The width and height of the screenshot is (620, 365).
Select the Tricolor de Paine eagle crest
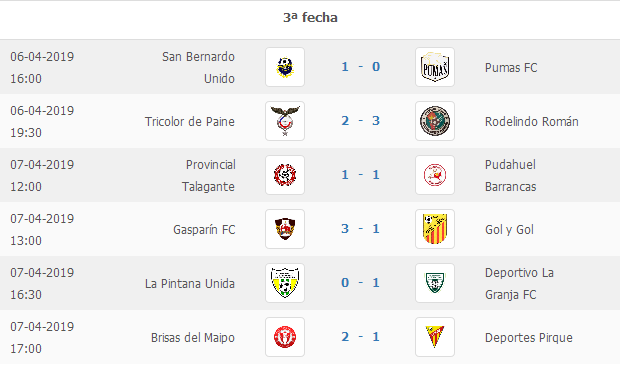pos(285,121)
